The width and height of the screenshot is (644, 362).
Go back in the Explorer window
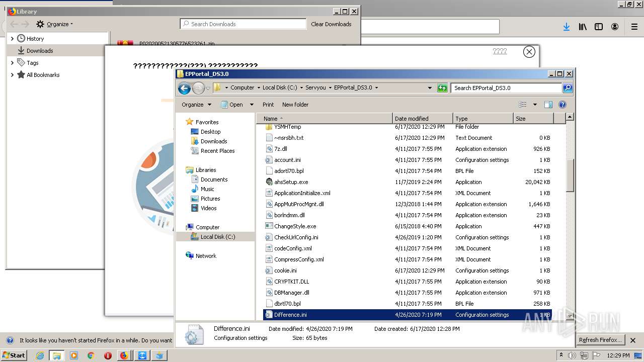coord(185,88)
